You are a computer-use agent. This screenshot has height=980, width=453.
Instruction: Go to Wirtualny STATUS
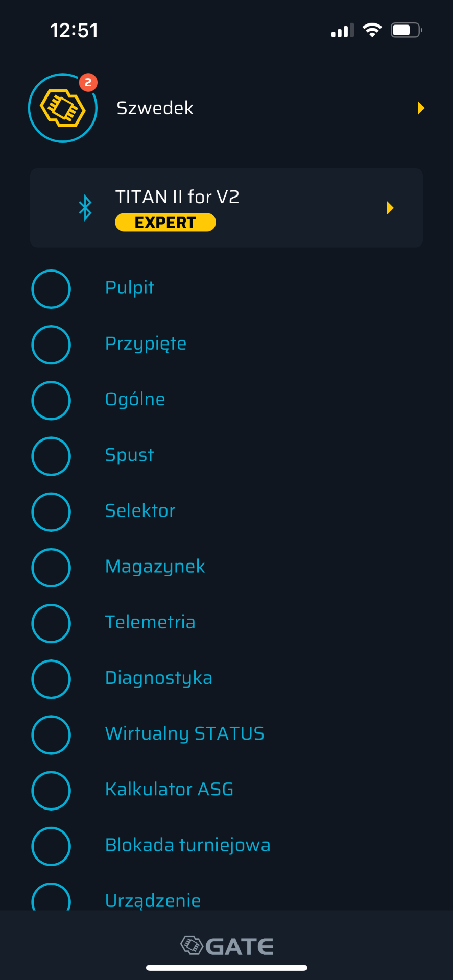(184, 734)
